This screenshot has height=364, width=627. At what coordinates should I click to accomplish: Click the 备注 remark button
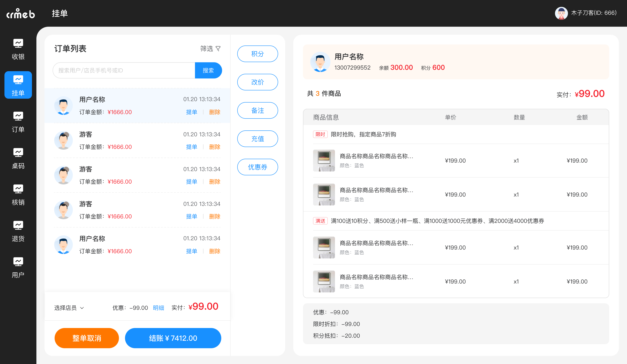pyautogui.click(x=257, y=110)
